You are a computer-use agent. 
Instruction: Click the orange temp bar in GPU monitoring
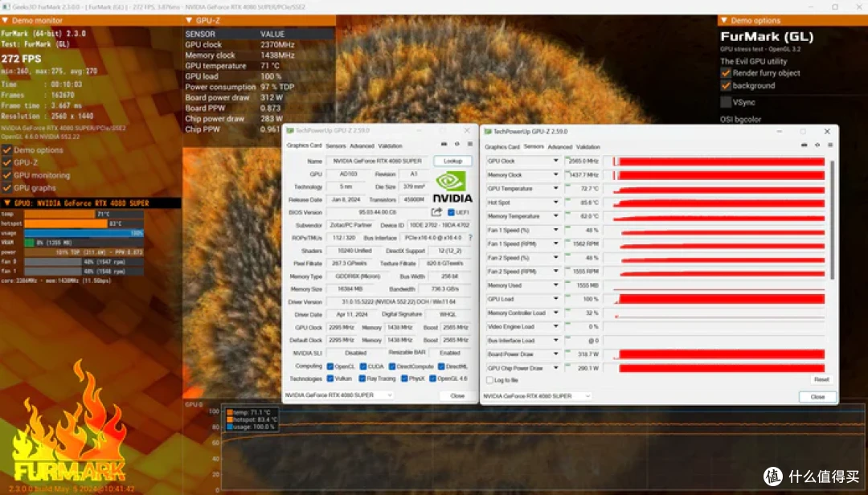[59, 215]
